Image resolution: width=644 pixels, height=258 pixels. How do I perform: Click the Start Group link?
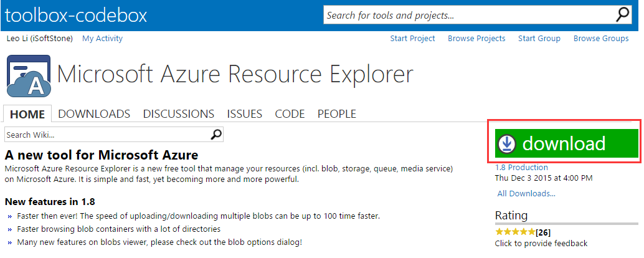[x=539, y=39]
